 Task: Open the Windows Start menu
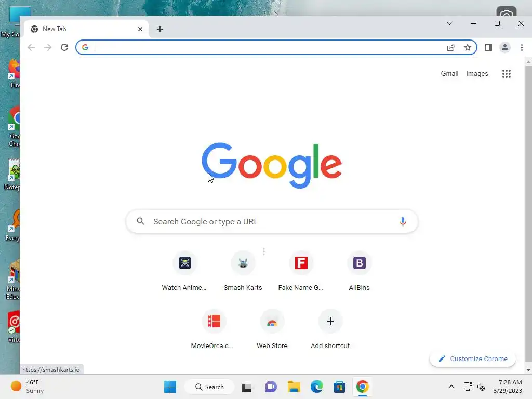coord(170,387)
